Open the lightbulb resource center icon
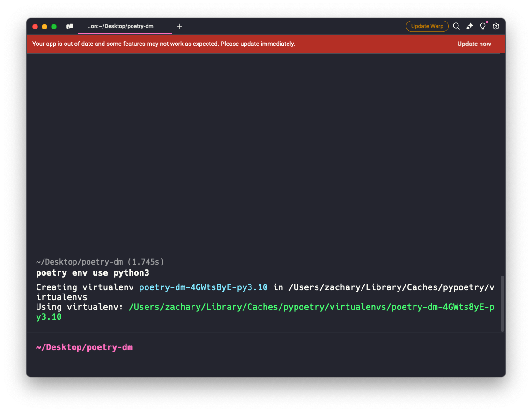This screenshot has height=412, width=532. tap(483, 26)
